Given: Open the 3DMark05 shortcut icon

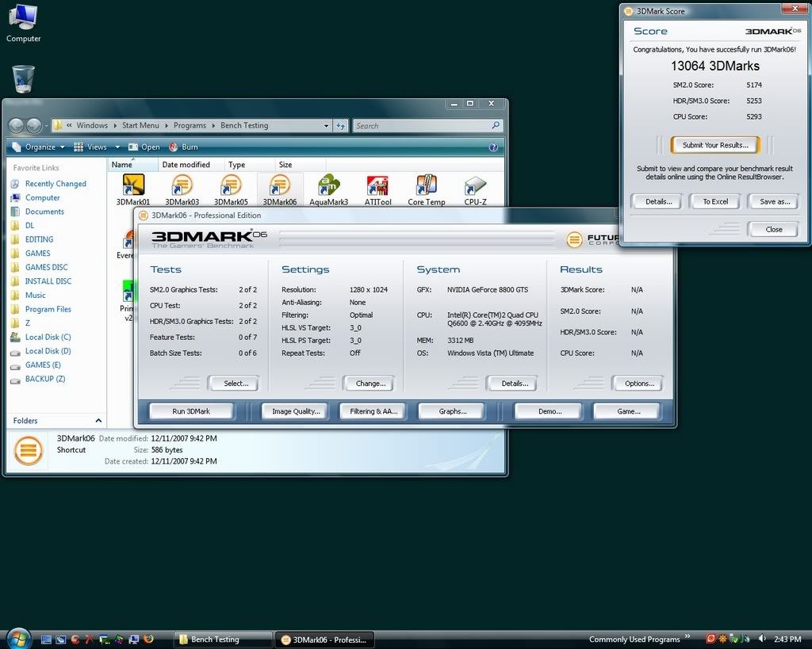Looking at the screenshot, I should pos(231,185).
